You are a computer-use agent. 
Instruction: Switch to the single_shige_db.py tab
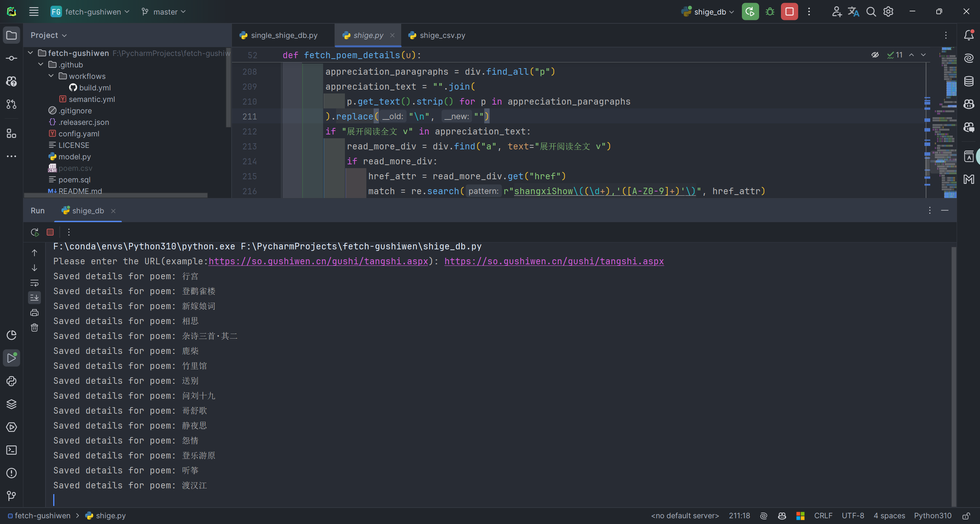point(284,35)
